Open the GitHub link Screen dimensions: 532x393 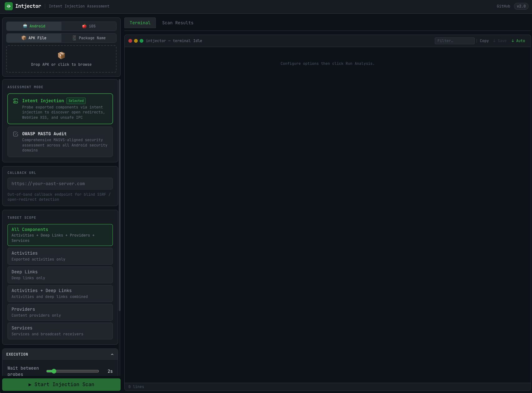coord(503,6)
